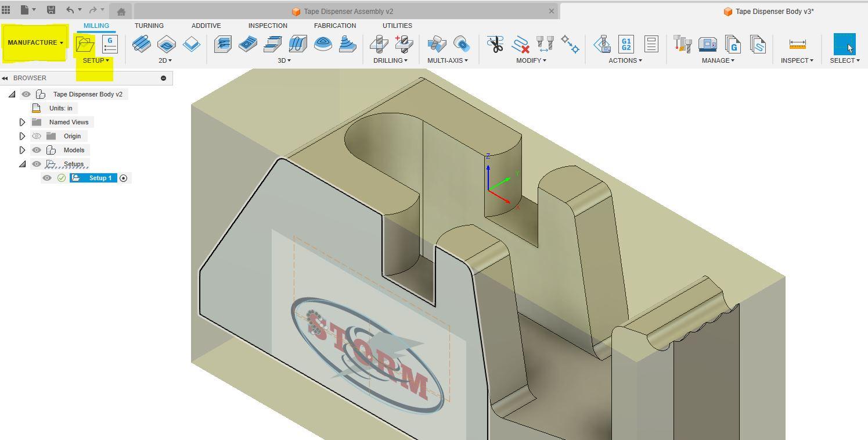This screenshot has width=868, height=440.
Task: Click the Delete Passes red X icon
Action: coord(520,44)
